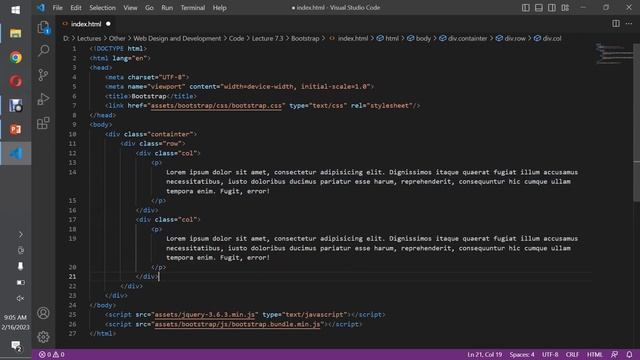Screen dimensions: 640x360
Task: Click HTML language mode selector
Action: [594, 354]
